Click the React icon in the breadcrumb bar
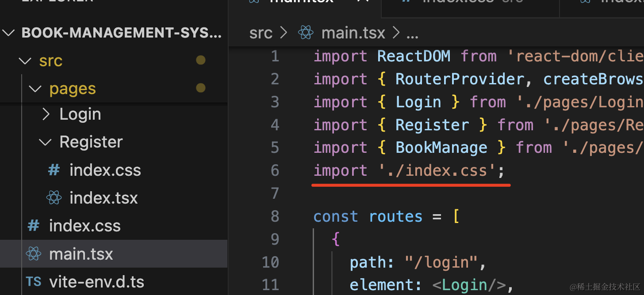Screen dimensions: 644x295 click(306, 33)
